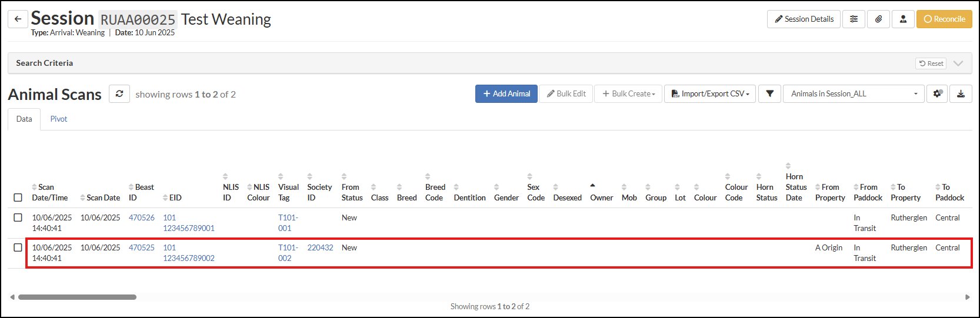This screenshot has height=318, width=980.
Task: Check the row for Beast 470526
Action: [18, 217]
